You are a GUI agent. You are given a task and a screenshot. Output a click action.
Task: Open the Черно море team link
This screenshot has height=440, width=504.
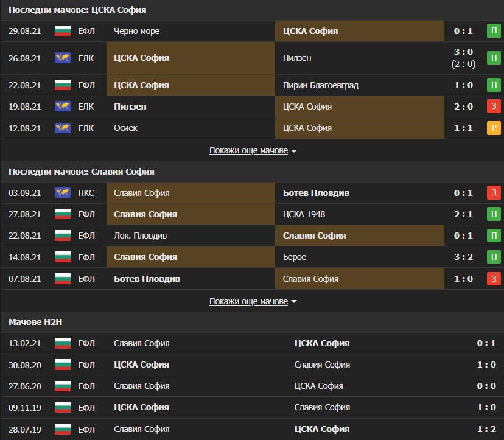[136, 31]
